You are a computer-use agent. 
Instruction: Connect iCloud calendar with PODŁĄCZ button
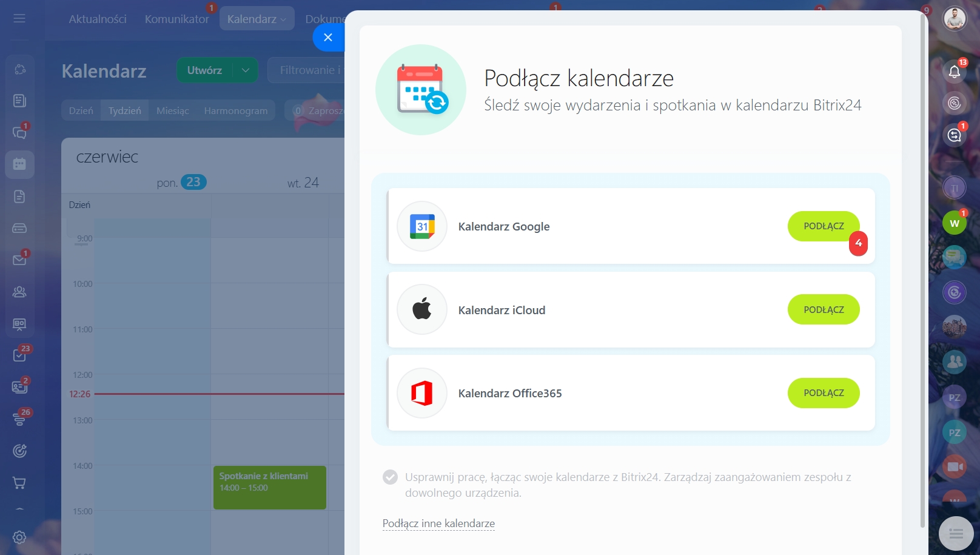click(x=824, y=309)
